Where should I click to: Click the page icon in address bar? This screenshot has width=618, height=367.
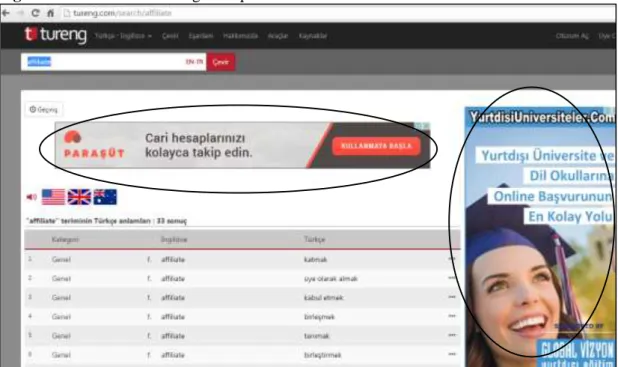point(67,13)
